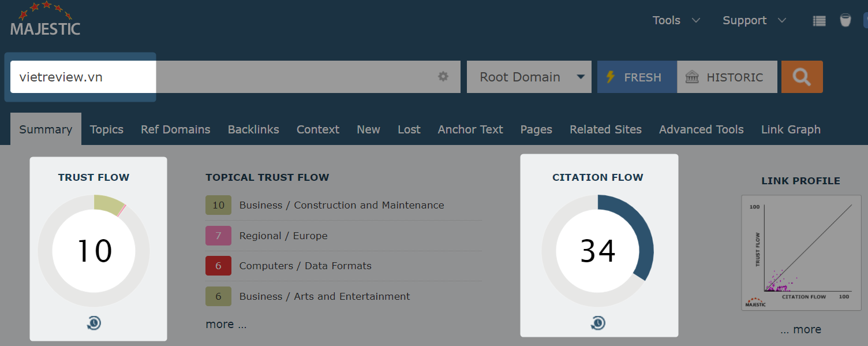Switch to the Topics tab

pos(107,129)
